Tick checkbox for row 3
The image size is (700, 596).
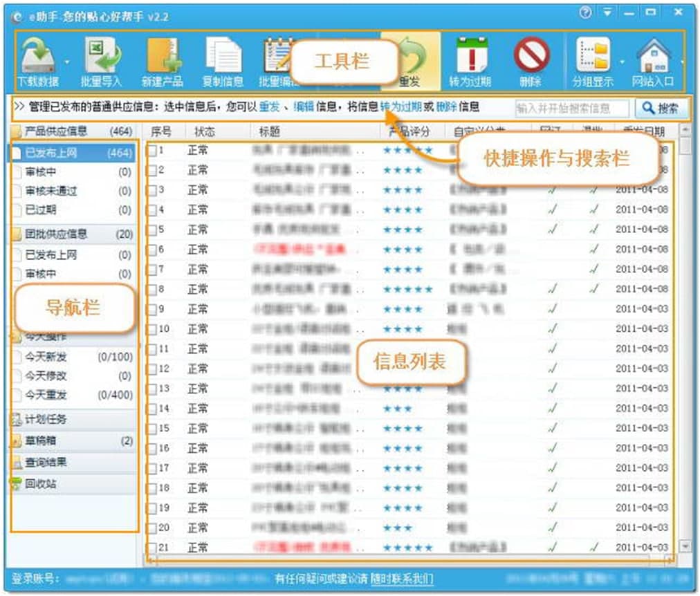[151, 190]
